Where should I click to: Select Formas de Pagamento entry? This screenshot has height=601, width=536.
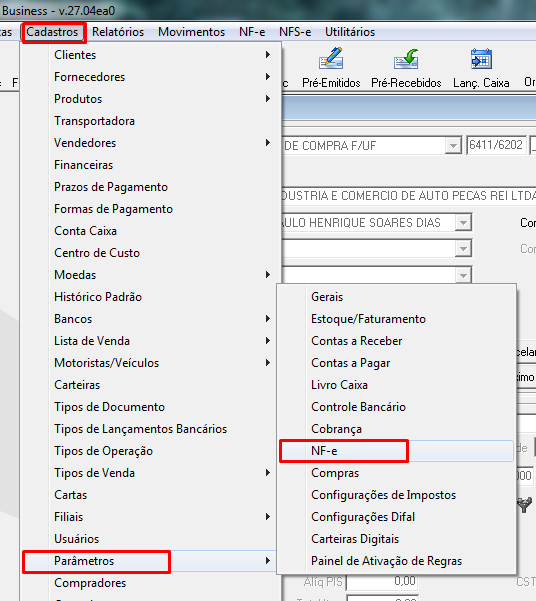coord(151,209)
